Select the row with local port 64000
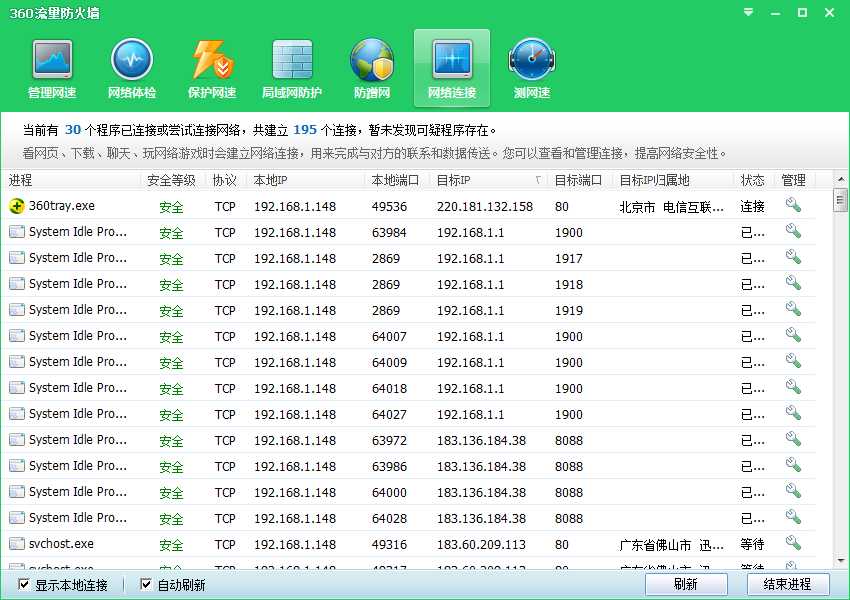The height and width of the screenshot is (600, 850). tap(408, 492)
